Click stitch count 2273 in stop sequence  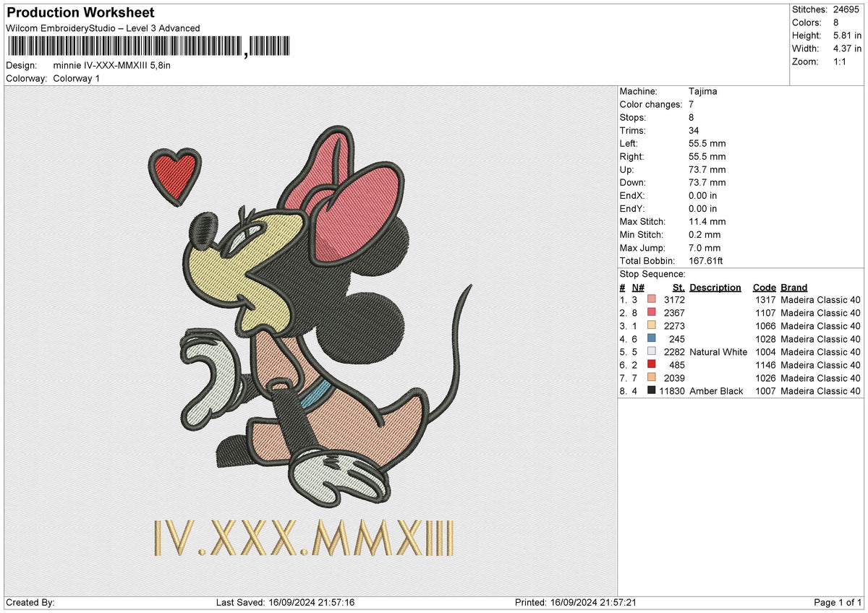click(673, 326)
